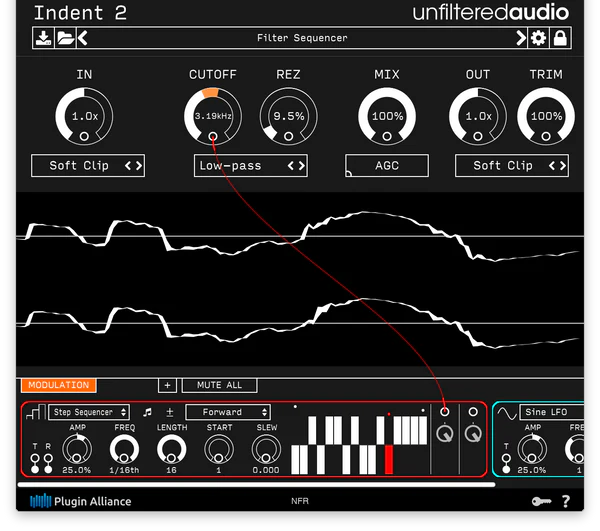Click the key license icon
The width and height of the screenshot is (600, 531).
tap(541, 501)
